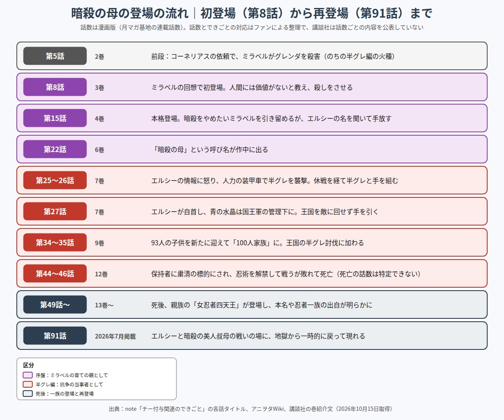Click the 第25〜26話 episode badge
This screenshot has height=420, width=504.
click(x=55, y=180)
